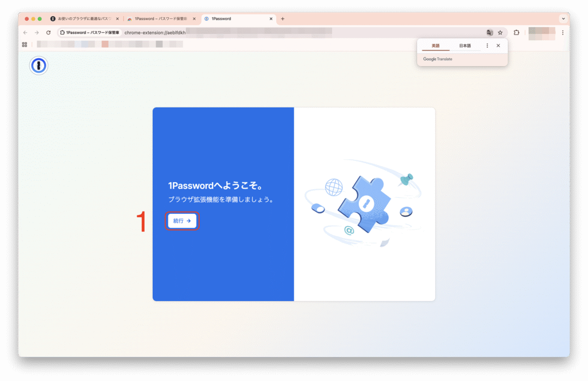Close the Google Translate popup

pyautogui.click(x=498, y=46)
